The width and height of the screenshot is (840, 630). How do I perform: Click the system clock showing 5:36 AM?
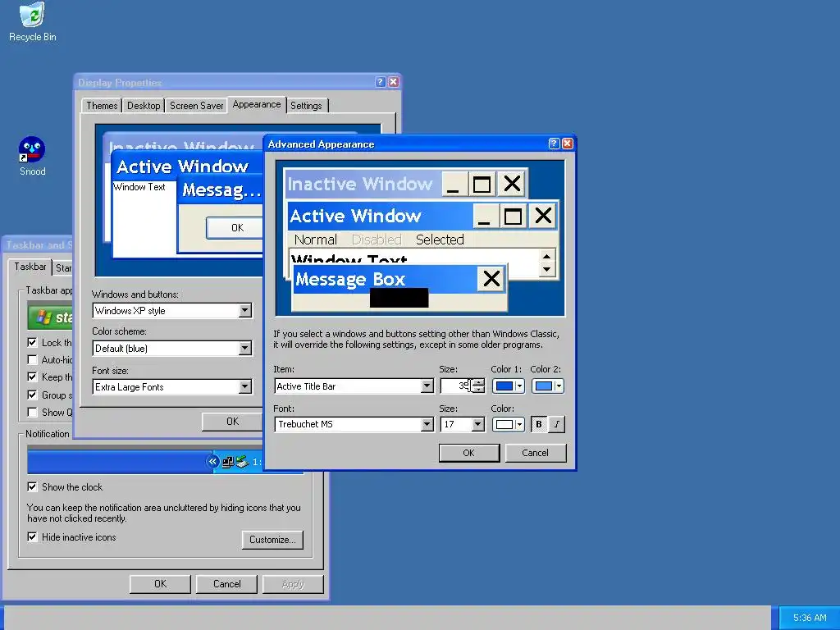[810, 618]
